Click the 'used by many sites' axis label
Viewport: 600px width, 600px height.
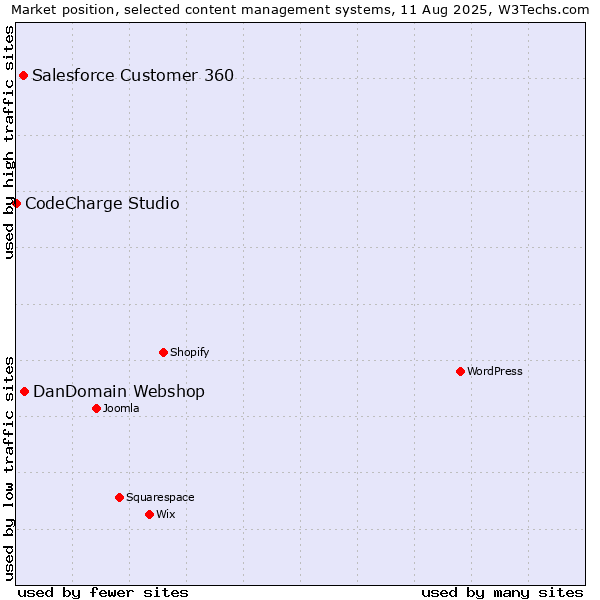pyautogui.click(x=502, y=593)
